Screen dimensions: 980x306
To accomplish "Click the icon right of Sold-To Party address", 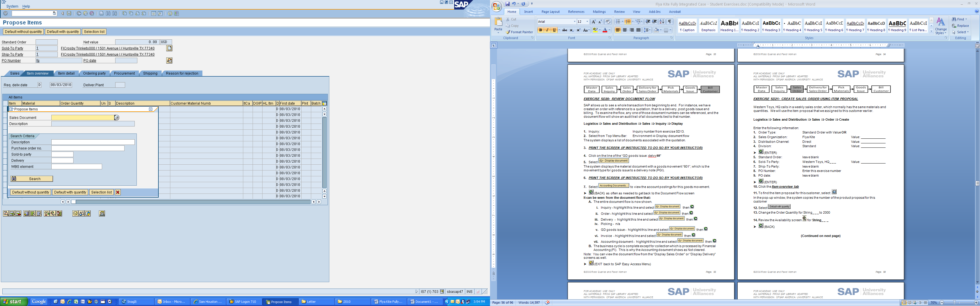I will [x=169, y=48].
